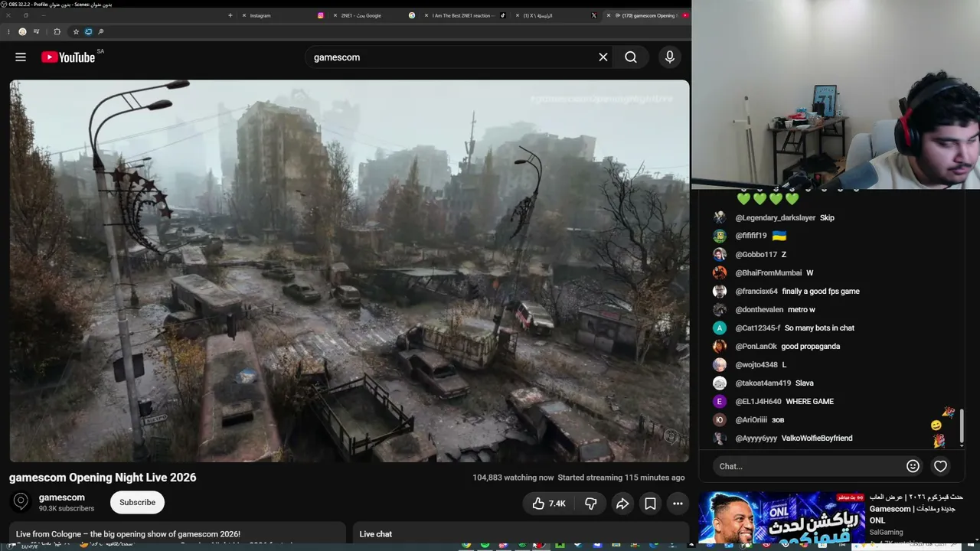980x551 pixels.
Task: Open the gamescom channel name link
Action: [62, 497]
